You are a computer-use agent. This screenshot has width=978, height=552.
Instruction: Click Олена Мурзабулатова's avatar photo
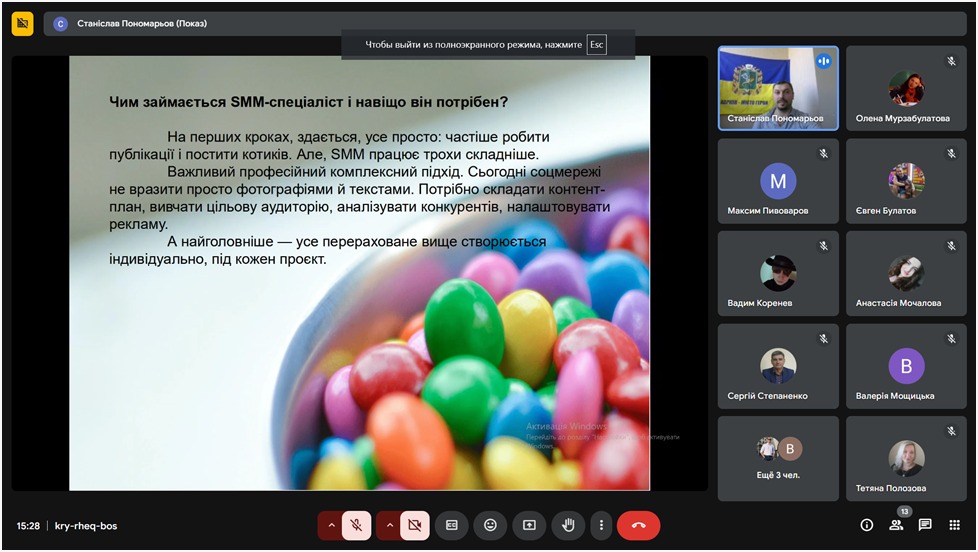pyautogui.click(x=906, y=88)
